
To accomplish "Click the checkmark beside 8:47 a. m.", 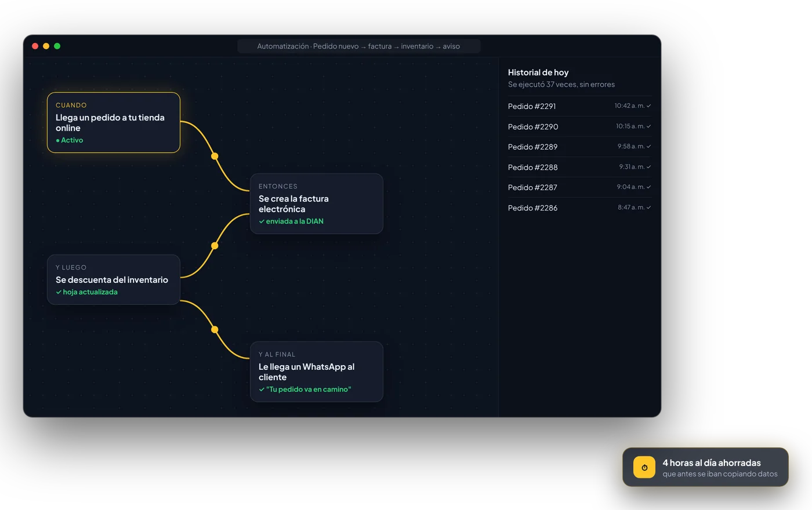I will click(x=648, y=207).
